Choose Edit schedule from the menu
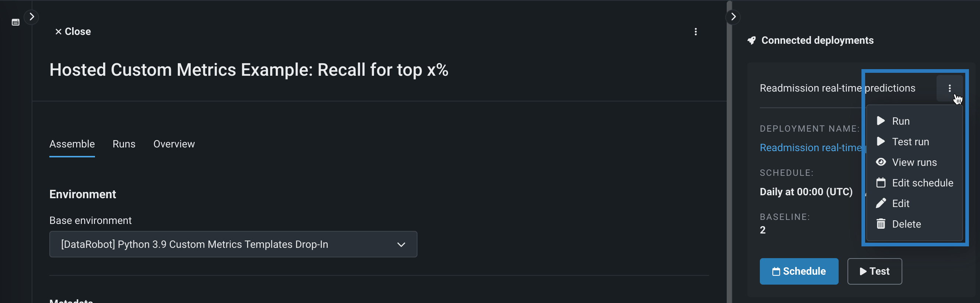The image size is (980, 303). point(922,183)
